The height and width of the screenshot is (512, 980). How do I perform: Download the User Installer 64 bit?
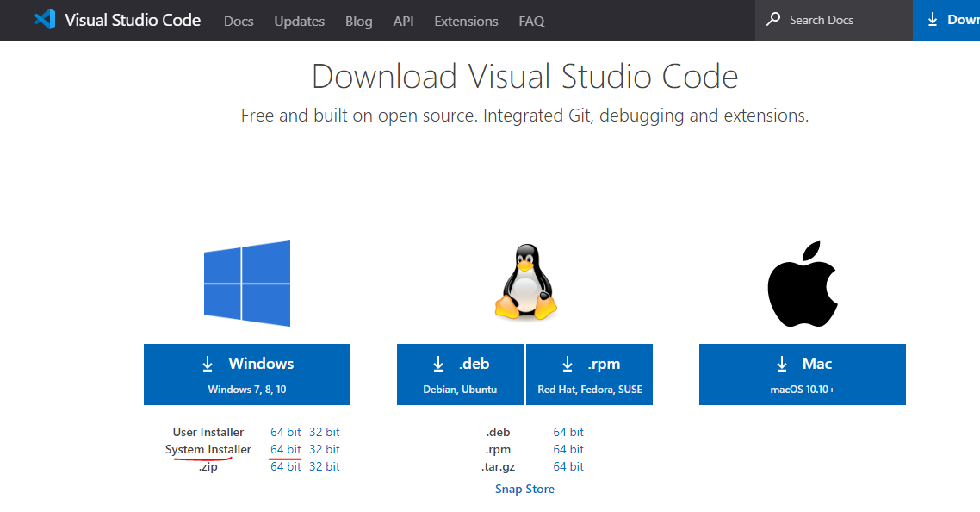point(286,432)
